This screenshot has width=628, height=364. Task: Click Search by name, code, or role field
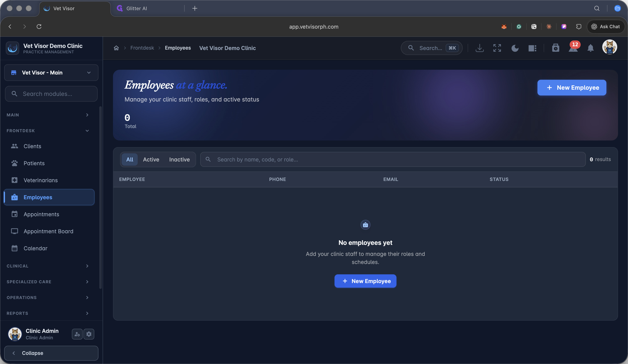(x=393, y=159)
